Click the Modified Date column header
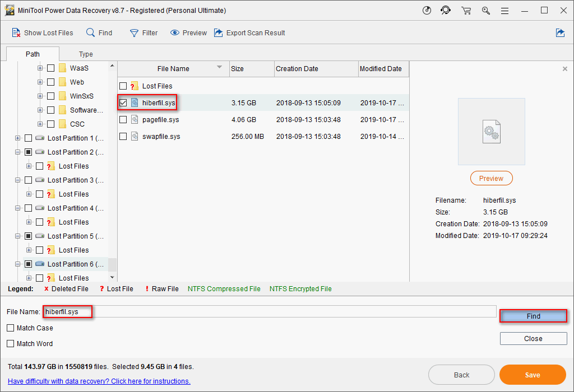This screenshot has width=574, height=392. point(383,69)
